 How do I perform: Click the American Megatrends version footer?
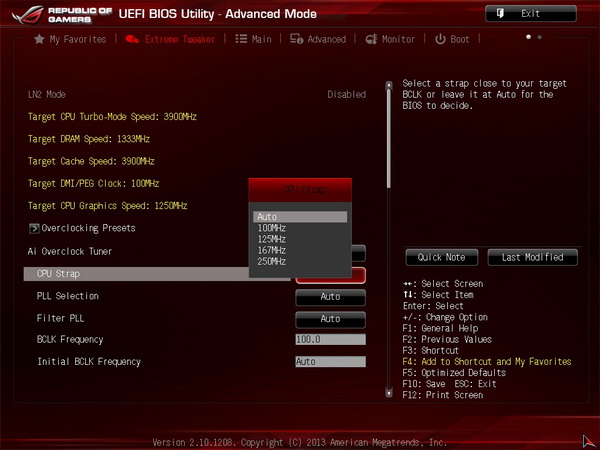(x=300, y=443)
